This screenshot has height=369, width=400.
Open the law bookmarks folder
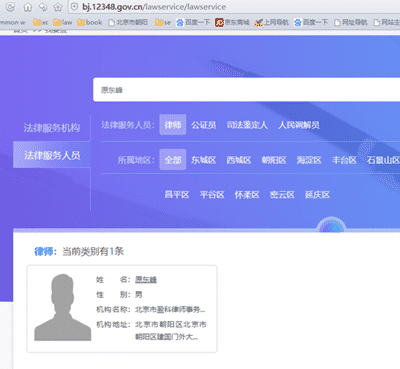[x=63, y=22]
